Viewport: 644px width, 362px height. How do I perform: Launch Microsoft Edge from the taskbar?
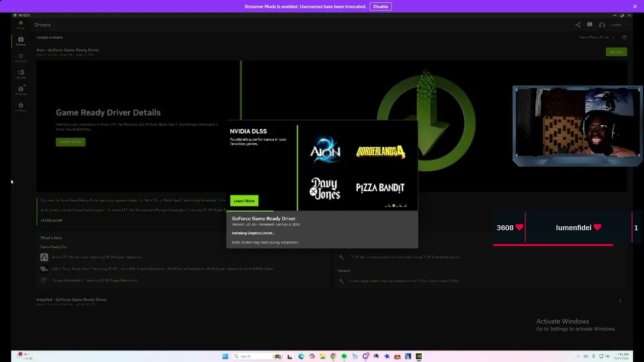pos(301,356)
